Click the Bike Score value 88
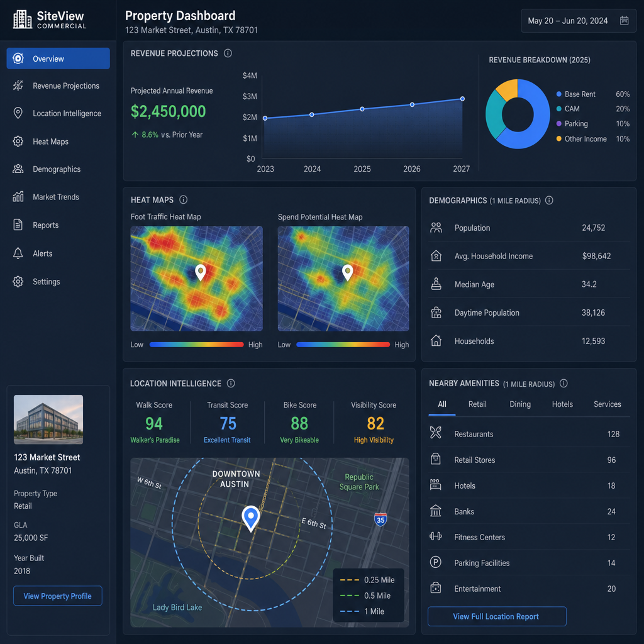 click(299, 423)
